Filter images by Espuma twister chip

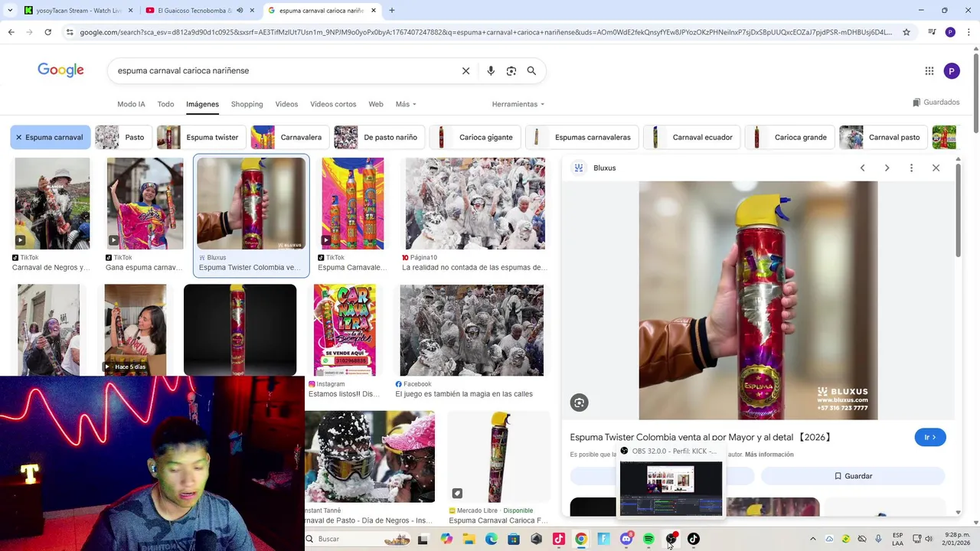(200, 137)
